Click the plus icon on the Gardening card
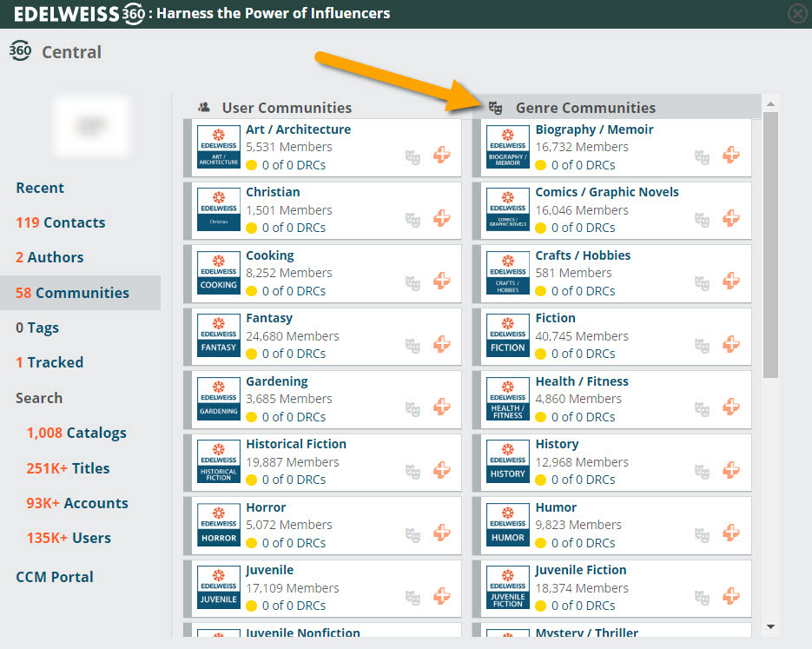 [442, 407]
